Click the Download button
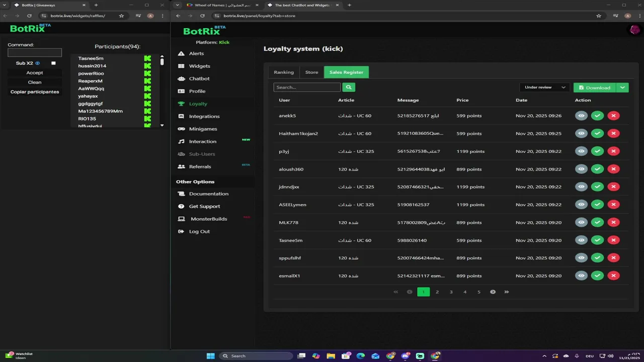This screenshot has height=362, width=644. (595, 87)
